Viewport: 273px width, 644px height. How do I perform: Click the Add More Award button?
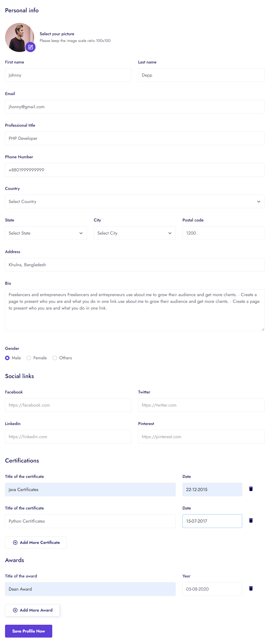pos(32,610)
